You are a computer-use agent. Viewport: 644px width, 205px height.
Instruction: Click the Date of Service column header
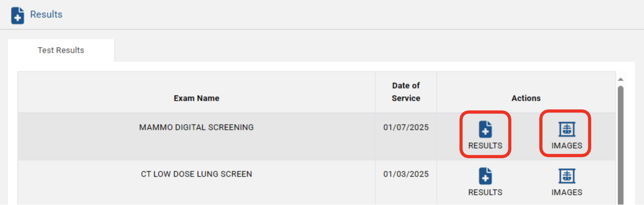(406, 92)
